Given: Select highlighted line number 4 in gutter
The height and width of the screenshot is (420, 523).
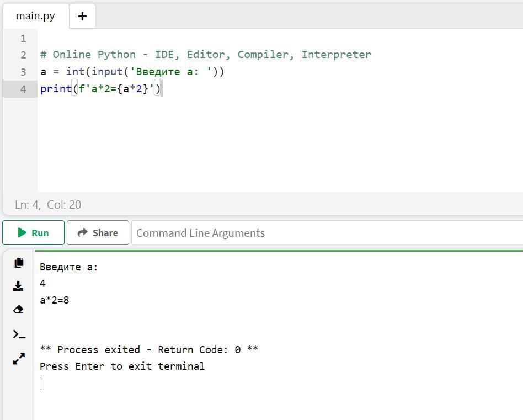Looking at the screenshot, I should click(23, 89).
